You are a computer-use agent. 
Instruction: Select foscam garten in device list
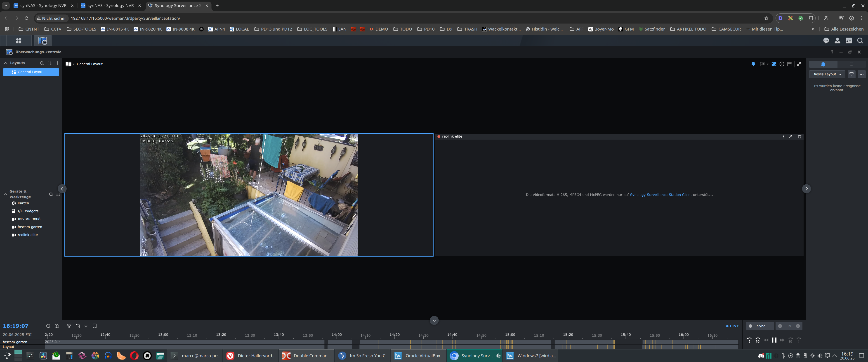(30, 227)
